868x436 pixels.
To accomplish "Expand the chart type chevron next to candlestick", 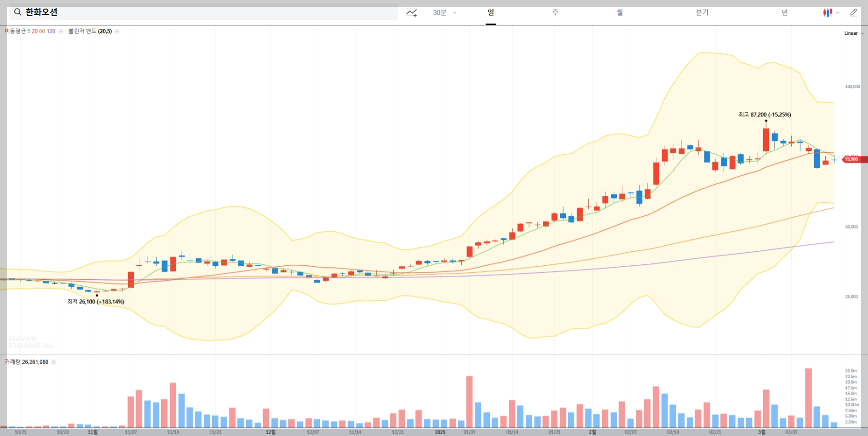I will [x=837, y=13].
